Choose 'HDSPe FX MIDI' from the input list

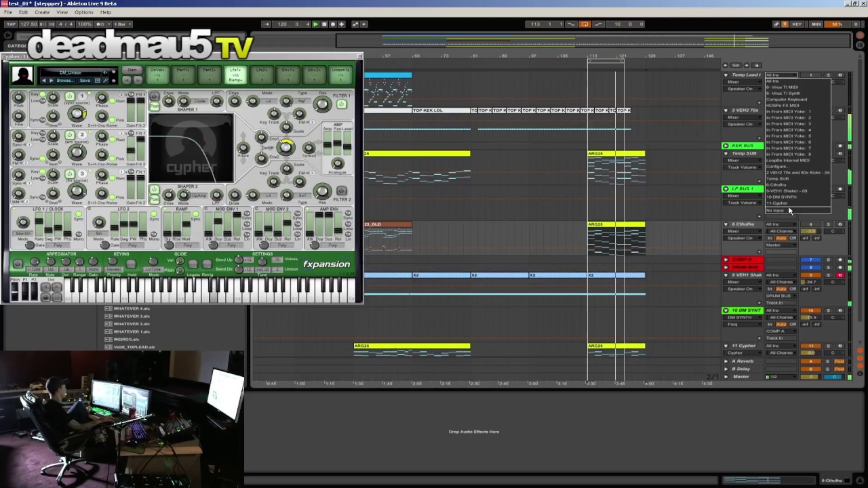(797, 106)
